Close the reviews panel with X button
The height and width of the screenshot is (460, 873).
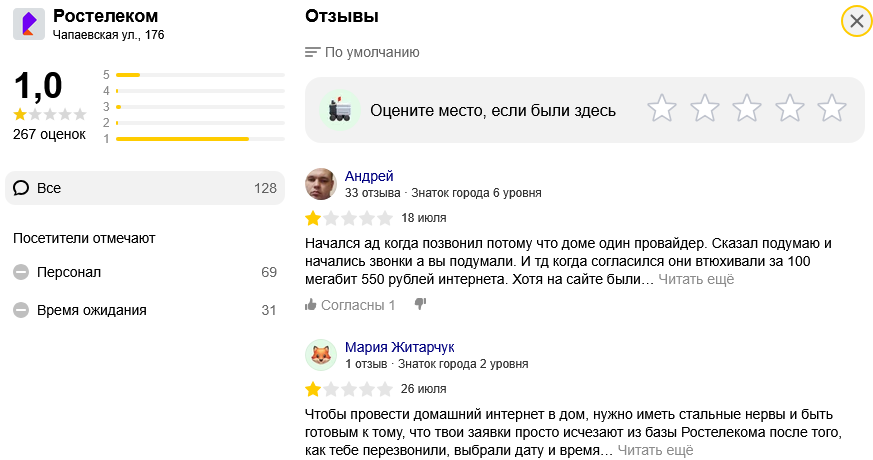click(x=856, y=21)
